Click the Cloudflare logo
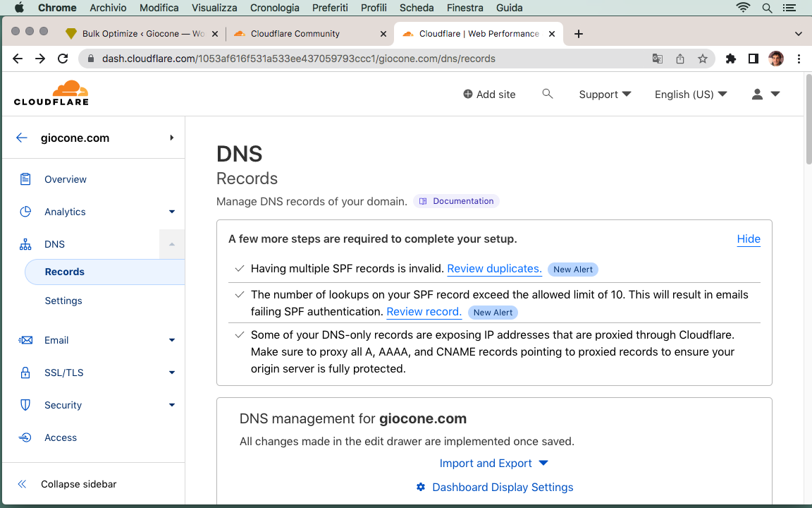Viewport: 812px width, 508px height. pyautogui.click(x=51, y=93)
